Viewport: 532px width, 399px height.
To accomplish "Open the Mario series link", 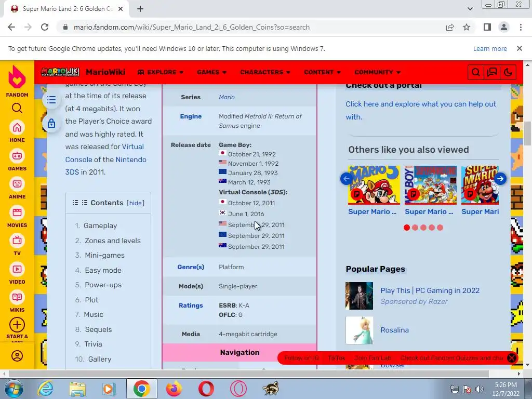I will point(227,97).
